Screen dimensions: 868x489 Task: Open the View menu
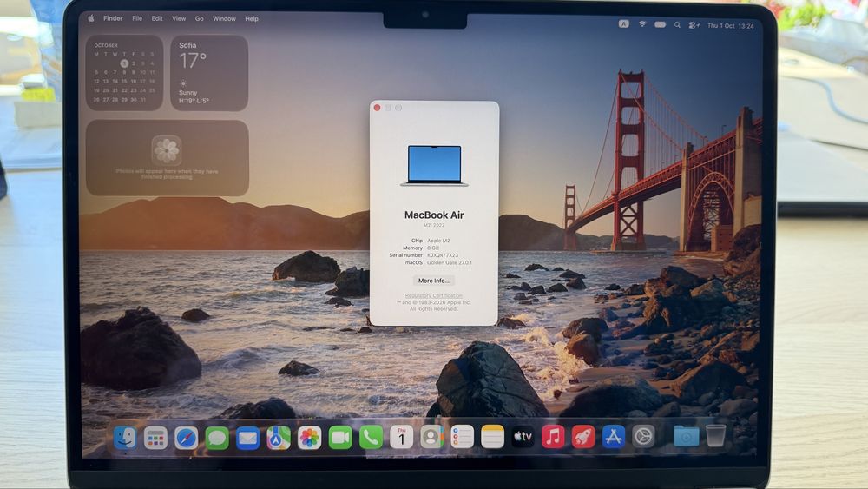click(x=179, y=18)
